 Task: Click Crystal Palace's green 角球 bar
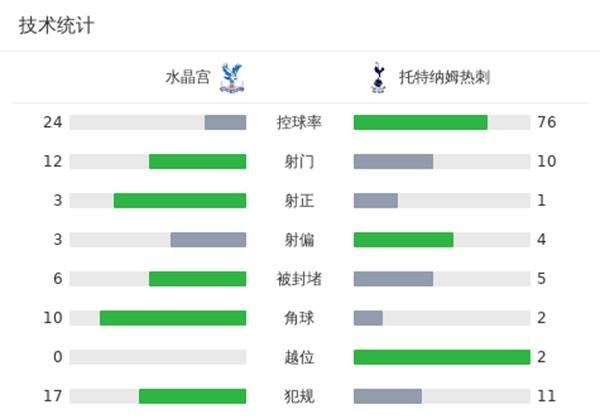point(172,318)
